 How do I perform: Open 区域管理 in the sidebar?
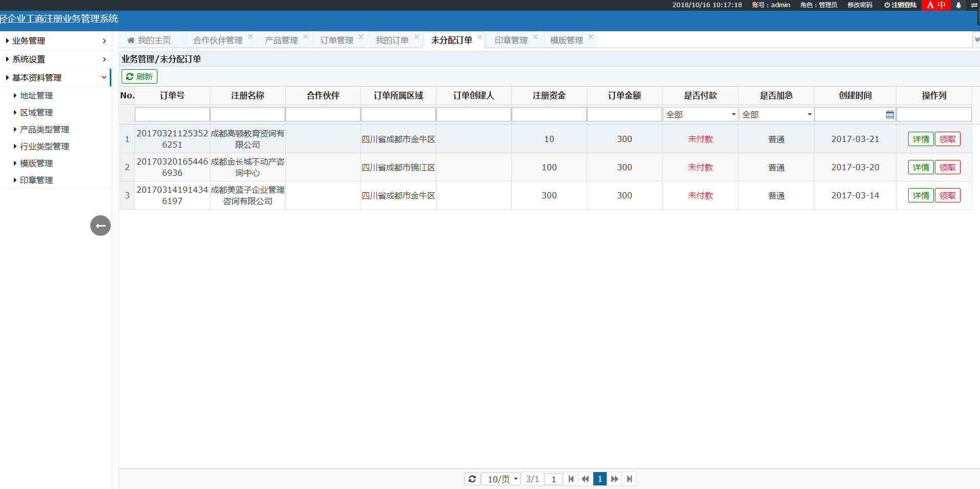click(36, 112)
